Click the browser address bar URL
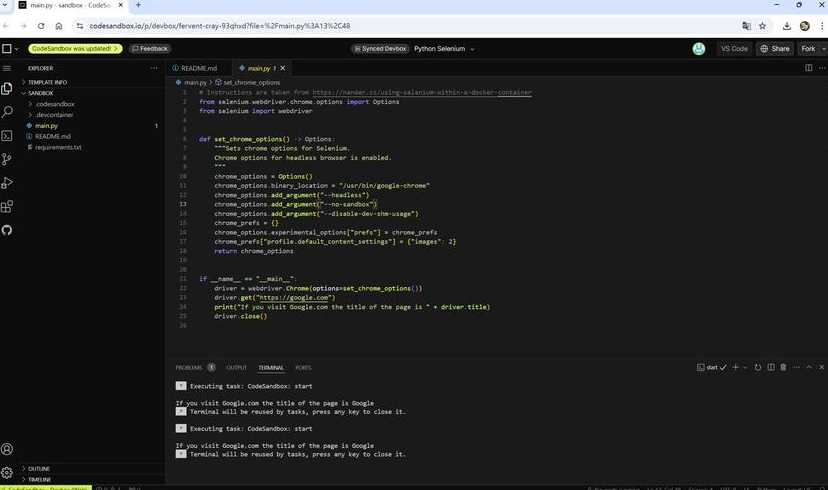The height and width of the screenshot is (490, 828). pyautogui.click(x=220, y=26)
